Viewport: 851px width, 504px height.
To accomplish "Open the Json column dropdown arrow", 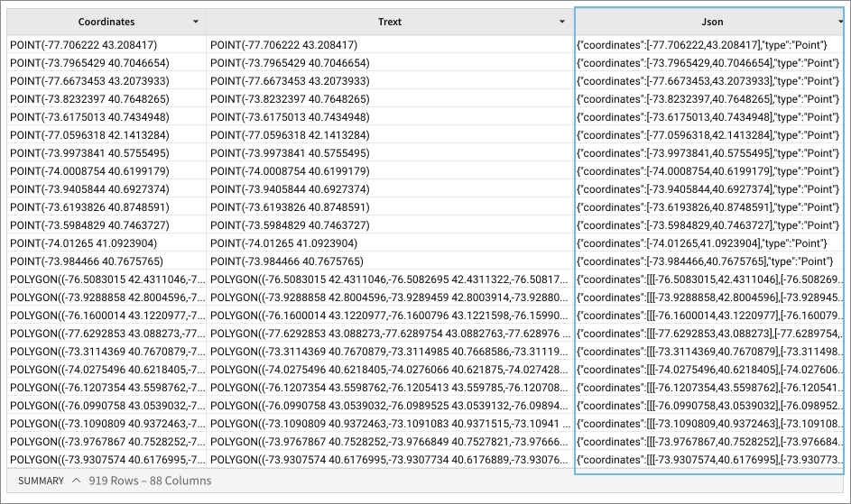I will point(840,22).
